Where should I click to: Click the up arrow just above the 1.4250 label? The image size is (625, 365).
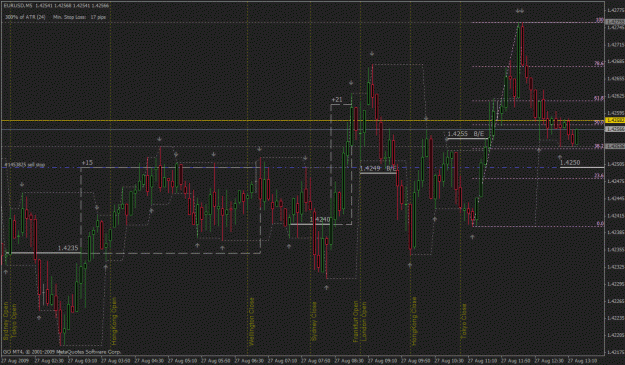point(560,157)
